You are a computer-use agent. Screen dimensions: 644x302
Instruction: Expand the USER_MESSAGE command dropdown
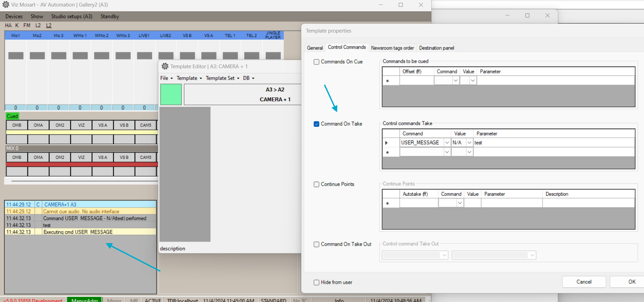pyautogui.click(x=447, y=143)
